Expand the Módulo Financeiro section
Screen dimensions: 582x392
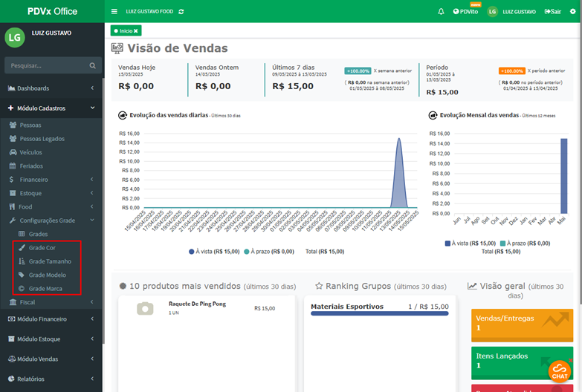click(x=51, y=319)
